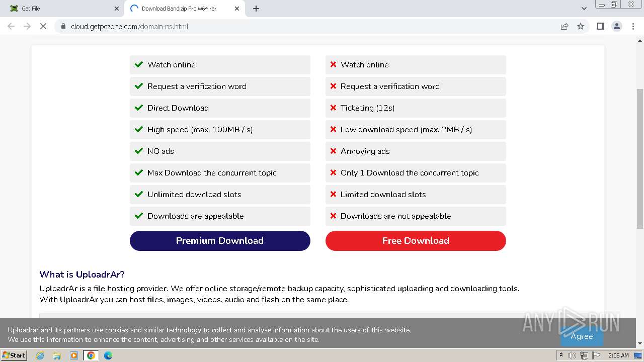Open the side panel icon

click(600, 26)
